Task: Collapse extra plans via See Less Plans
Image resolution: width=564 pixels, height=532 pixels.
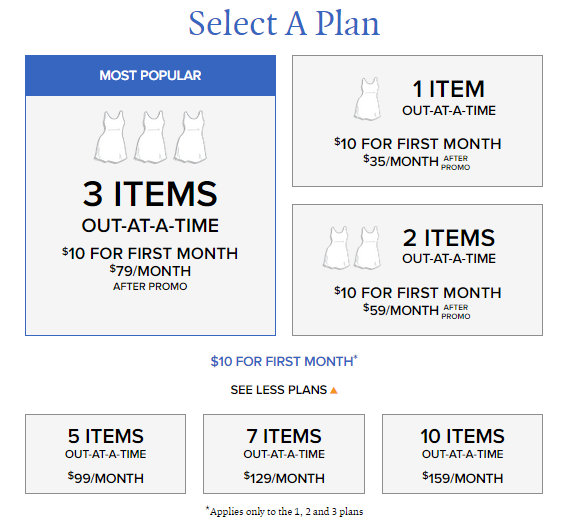Action: coord(284,390)
